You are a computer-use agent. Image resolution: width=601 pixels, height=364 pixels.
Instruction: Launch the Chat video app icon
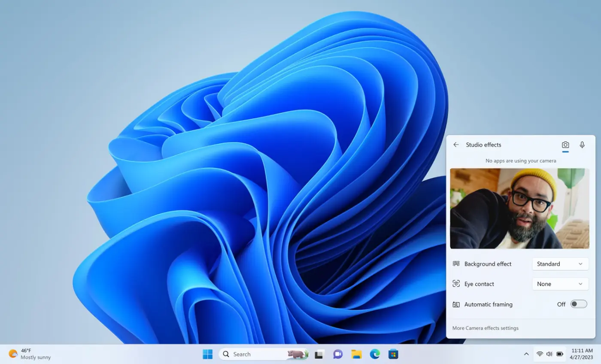coord(338,354)
